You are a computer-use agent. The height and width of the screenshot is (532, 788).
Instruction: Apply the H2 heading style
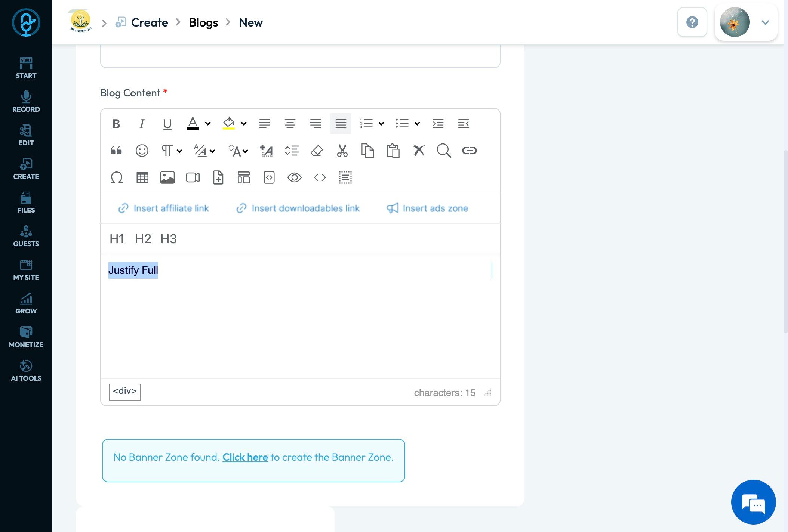point(143,239)
